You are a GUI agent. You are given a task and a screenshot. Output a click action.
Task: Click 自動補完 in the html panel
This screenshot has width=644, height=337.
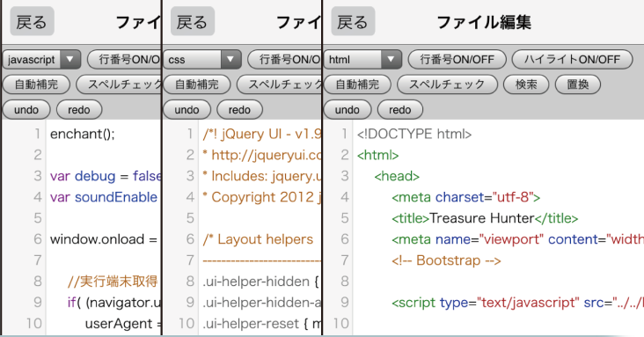click(357, 84)
